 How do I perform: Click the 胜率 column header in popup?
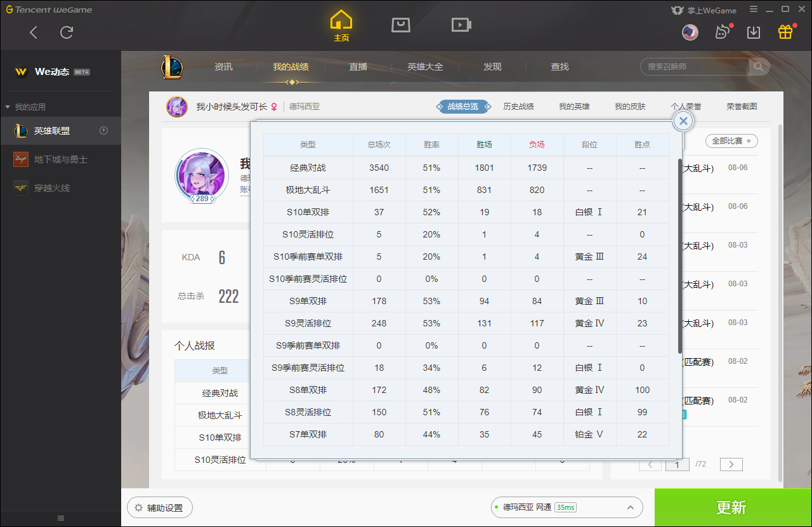tap(432, 145)
